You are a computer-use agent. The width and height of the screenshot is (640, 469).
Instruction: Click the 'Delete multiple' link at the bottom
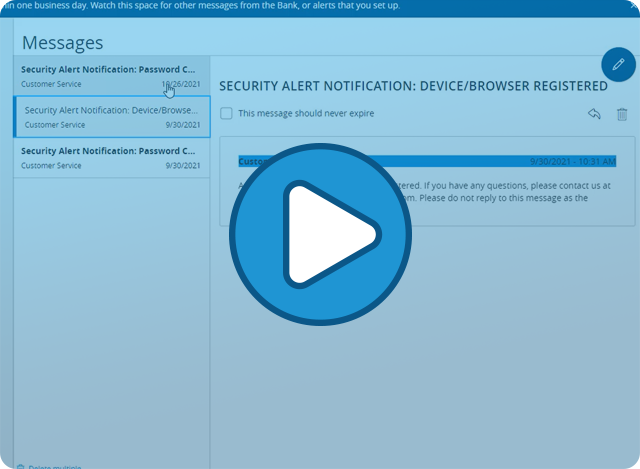(x=50, y=467)
